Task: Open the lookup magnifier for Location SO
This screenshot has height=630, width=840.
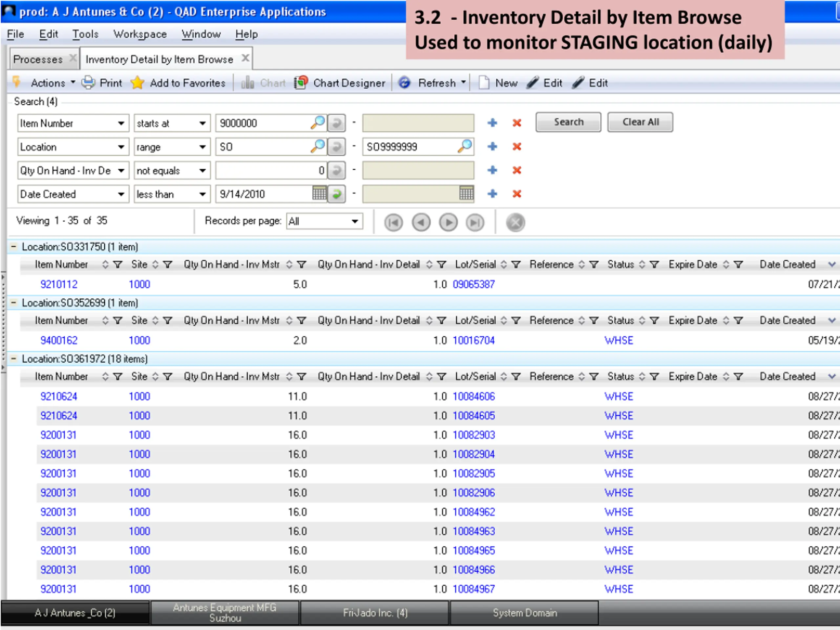Action: pos(318,146)
